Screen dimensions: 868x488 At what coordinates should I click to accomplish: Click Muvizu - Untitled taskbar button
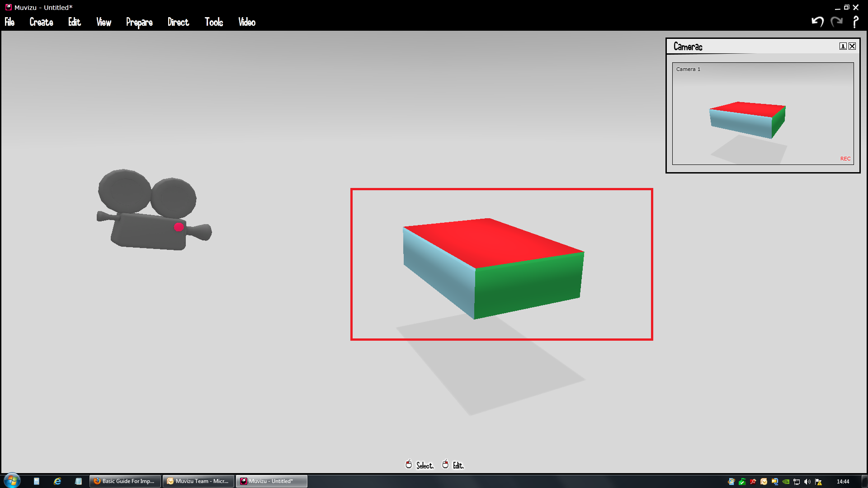272,481
